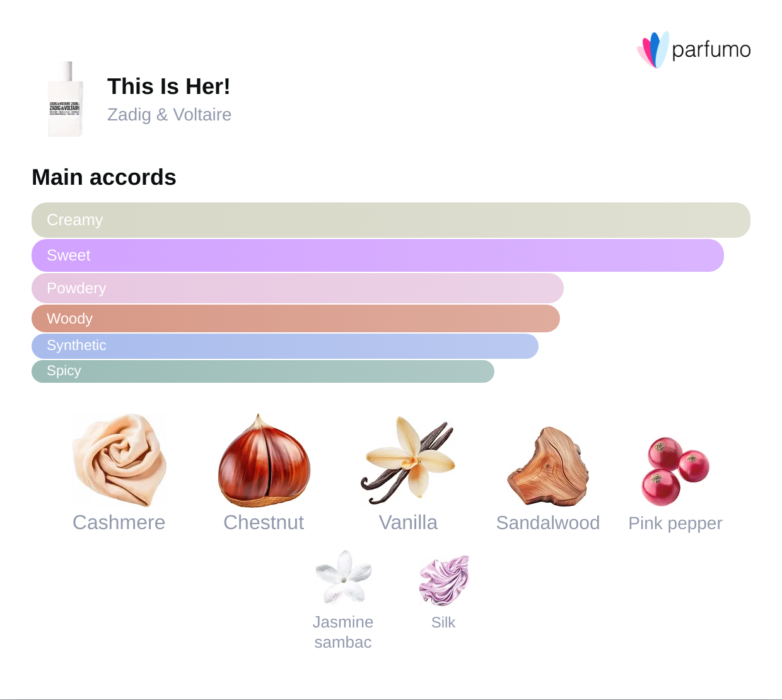Click the purple Sweet accord bar
The image size is (782, 700).
click(x=378, y=255)
